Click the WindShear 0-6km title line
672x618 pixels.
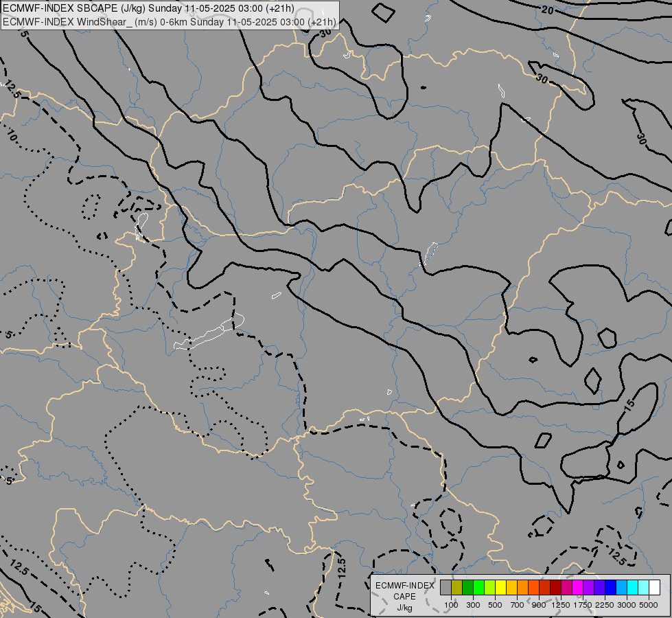click(170, 22)
